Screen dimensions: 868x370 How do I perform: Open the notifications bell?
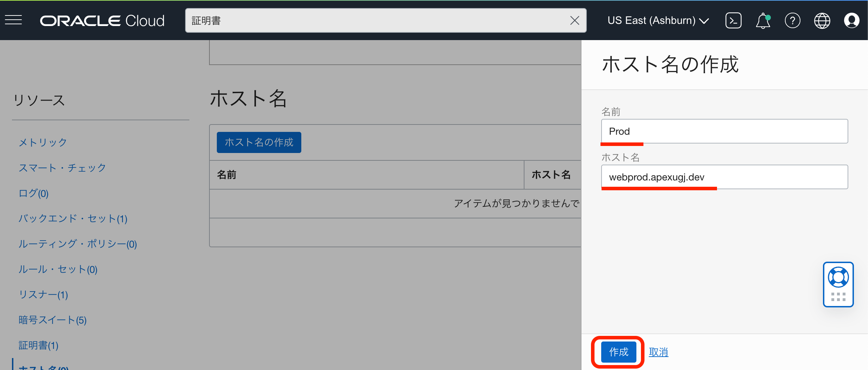763,20
